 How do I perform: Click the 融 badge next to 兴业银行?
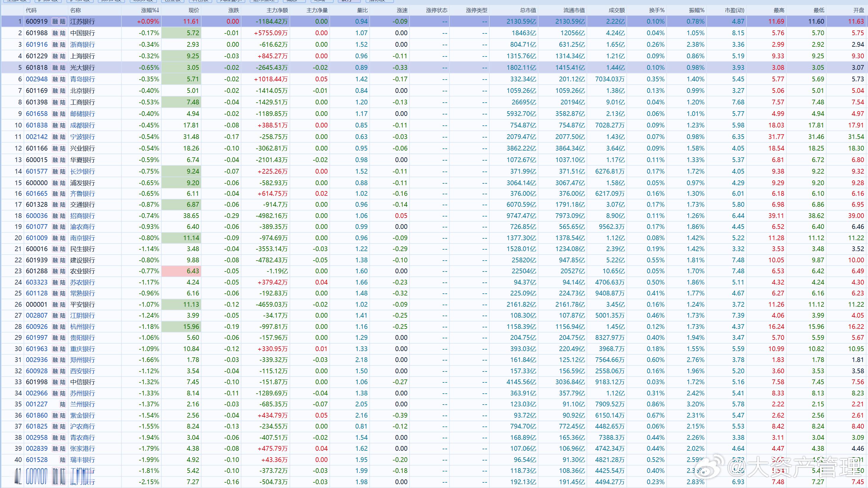[55, 148]
